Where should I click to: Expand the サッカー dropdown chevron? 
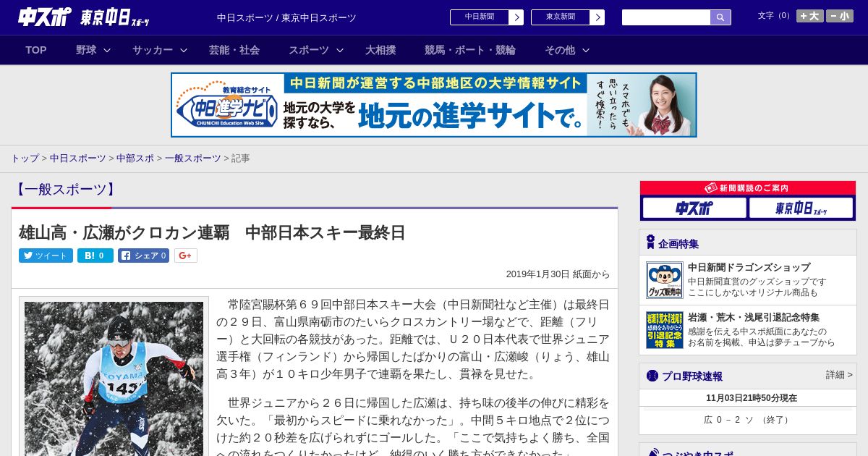coord(184,50)
